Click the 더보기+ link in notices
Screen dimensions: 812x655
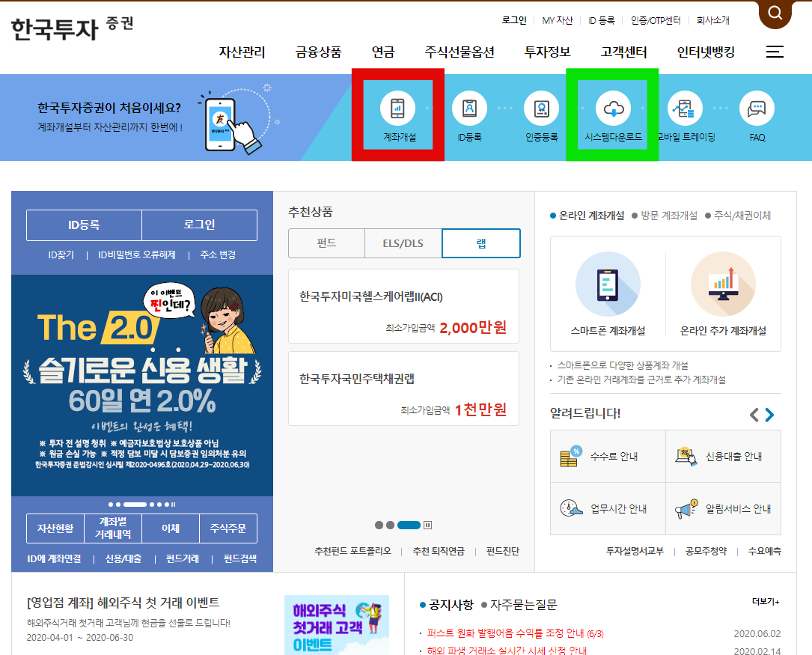(x=766, y=601)
